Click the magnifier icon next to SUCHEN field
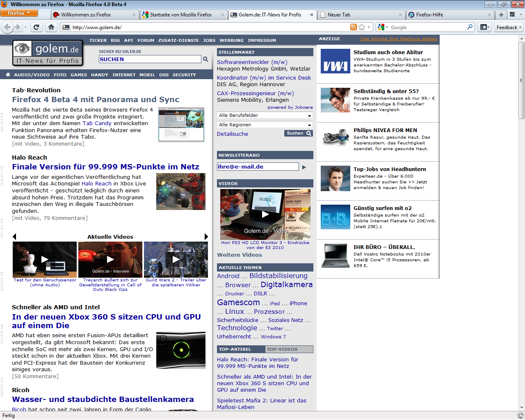This screenshot has width=525, height=420. 205,59
